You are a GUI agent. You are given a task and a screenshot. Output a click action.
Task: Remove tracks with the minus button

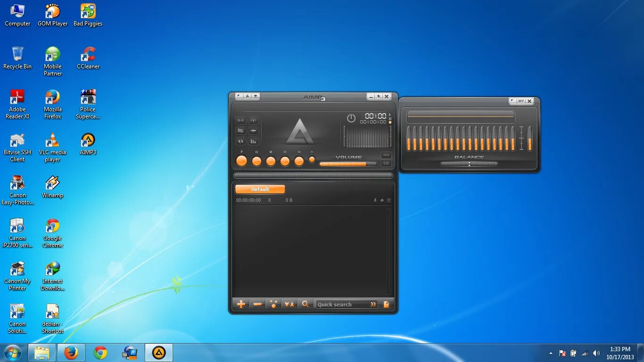(x=257, y=304)
